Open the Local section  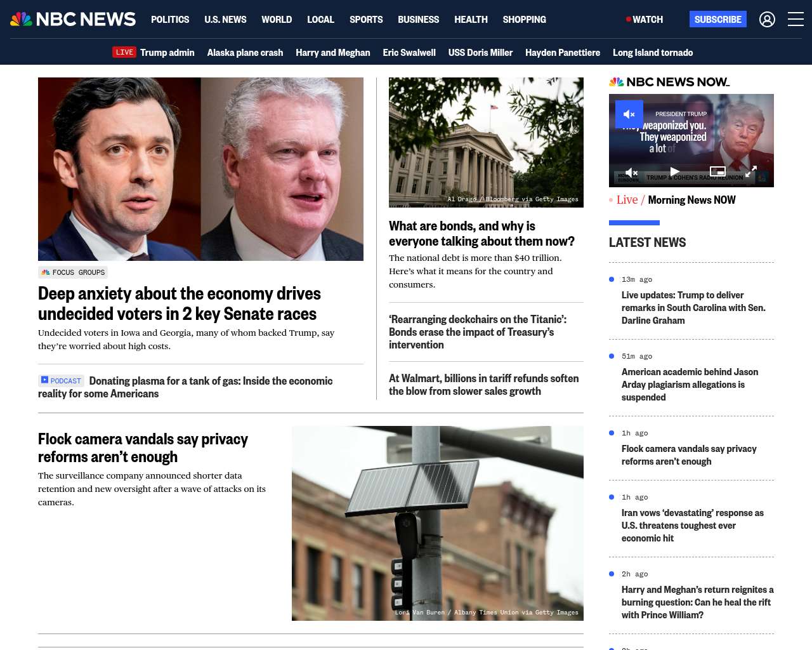[x=320, y=20]
